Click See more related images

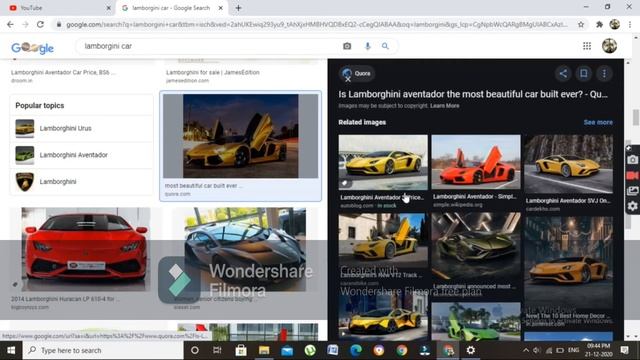pos(598,122)
